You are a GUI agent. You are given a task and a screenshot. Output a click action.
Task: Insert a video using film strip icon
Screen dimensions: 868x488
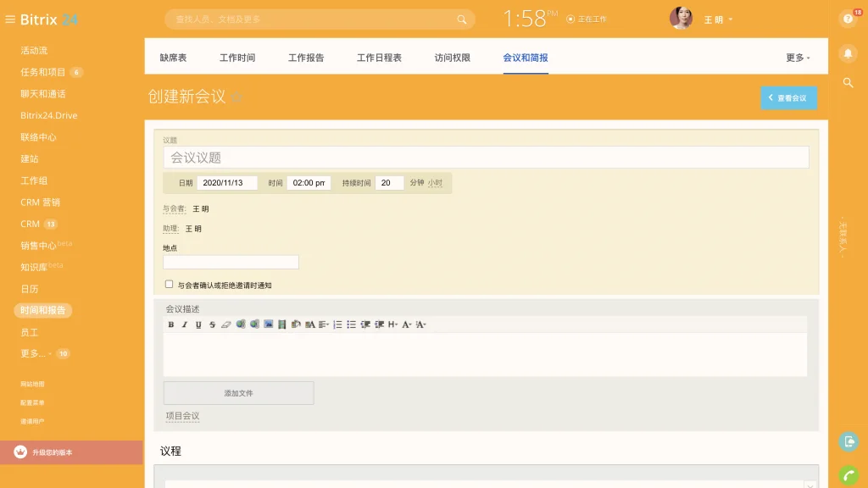click(281, 324)
